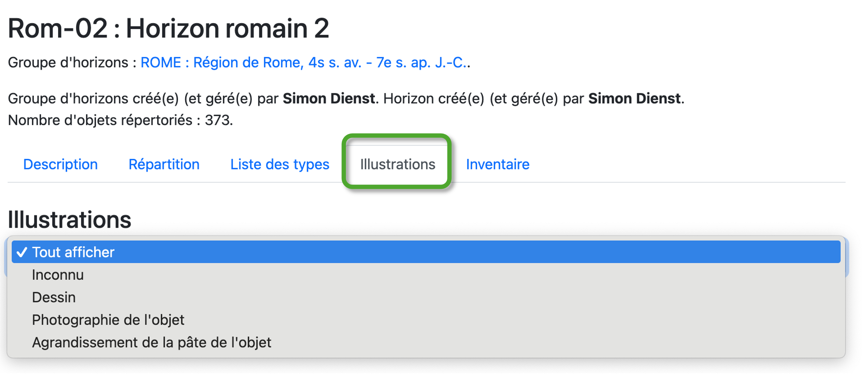
Task: Open the Description tab
Action: (x=61, y=164)
